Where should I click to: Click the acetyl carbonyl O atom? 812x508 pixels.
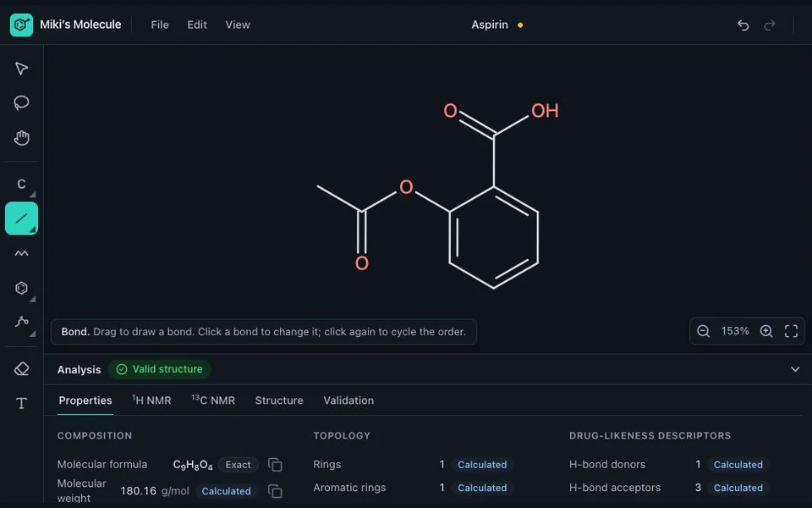[x=362, y=263]
